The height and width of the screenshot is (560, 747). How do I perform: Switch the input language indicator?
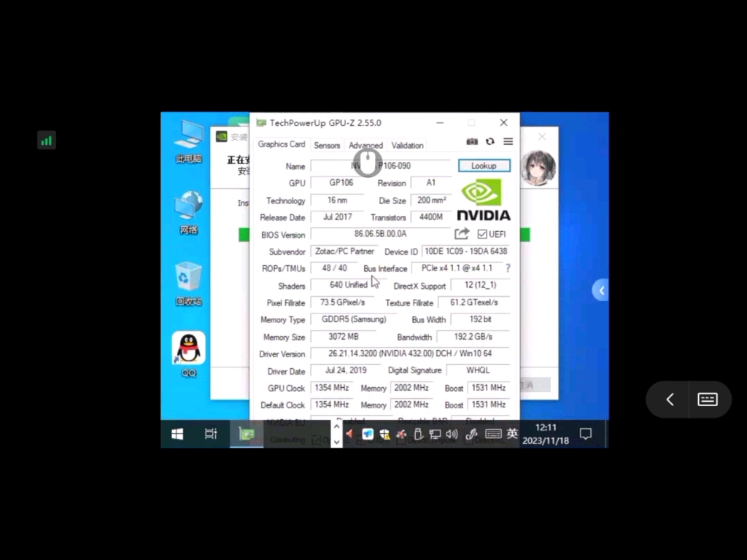coord(512,433)
